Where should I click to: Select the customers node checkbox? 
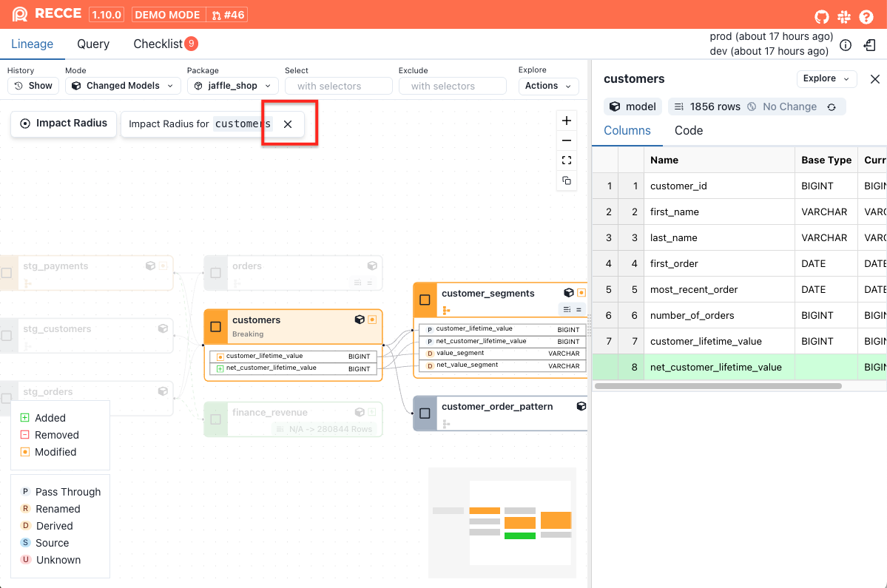click(216, 326)
